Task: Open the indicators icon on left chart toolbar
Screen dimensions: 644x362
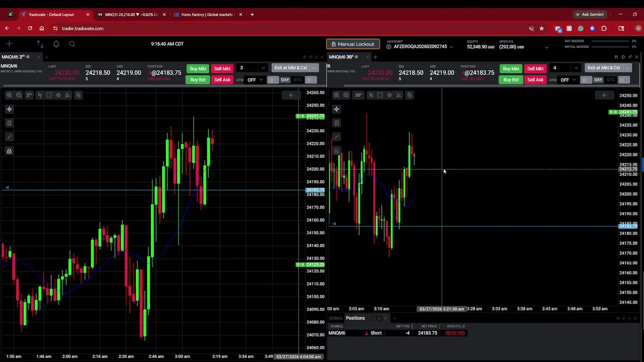Action: point(68,95)
